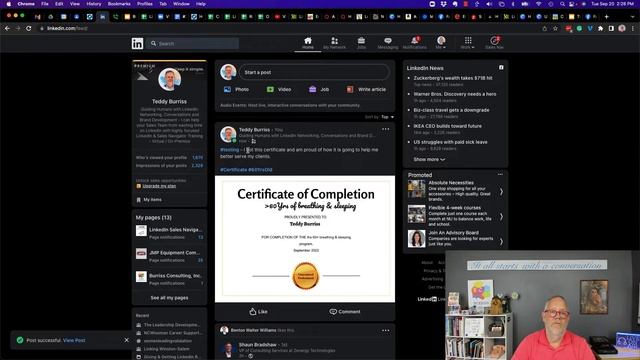
Task: Click the Start a post field
Action: pyautogui.click(x=314, y=72)
